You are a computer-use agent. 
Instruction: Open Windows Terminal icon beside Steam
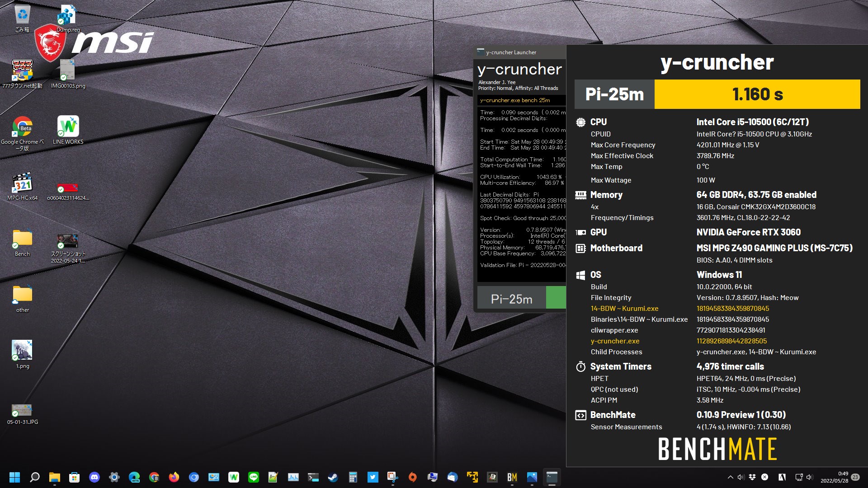(x=313, y=477)
